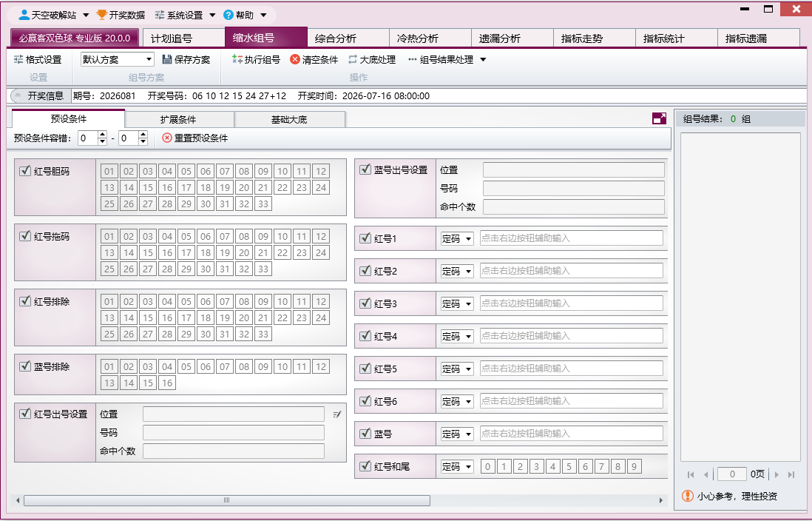Uncheck the 红号1 checkbox
Screen dimensions: 812x521
365,238
